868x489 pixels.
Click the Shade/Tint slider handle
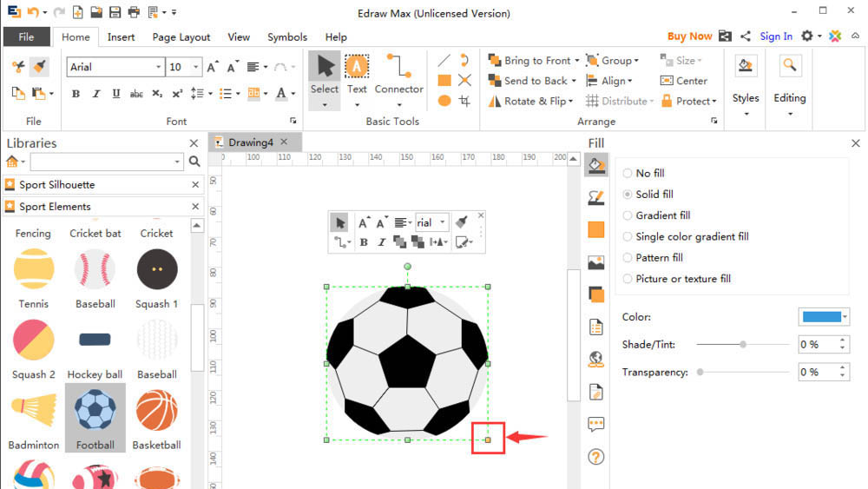pos(743,345)
